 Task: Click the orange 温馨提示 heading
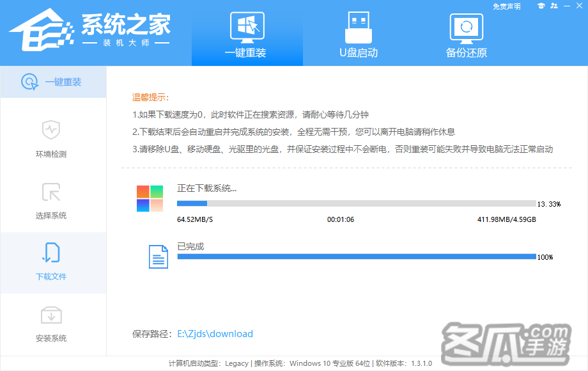pos(150,97)
